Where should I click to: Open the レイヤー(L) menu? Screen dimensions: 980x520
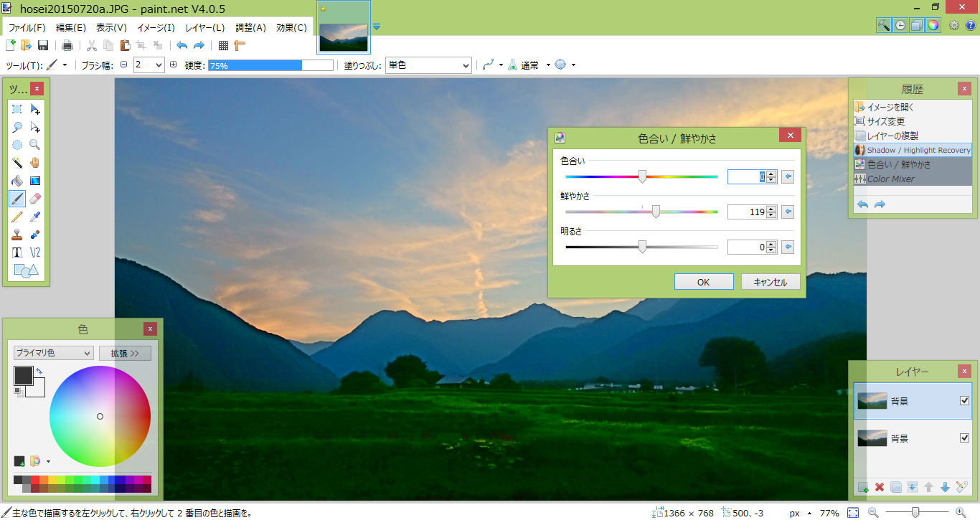click(204, 27)
